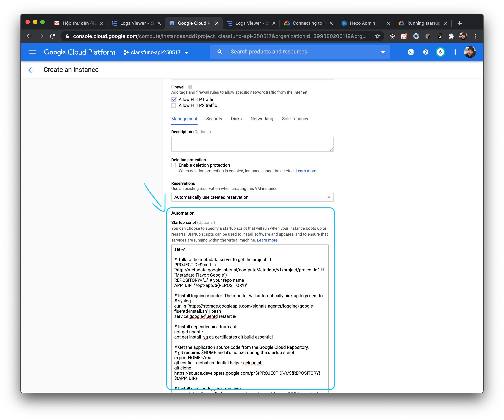Image resolution: width=504 pixels, height=420 pixels.
Task: Open Learn more link for deletion protection
Action: coord(306,171)
